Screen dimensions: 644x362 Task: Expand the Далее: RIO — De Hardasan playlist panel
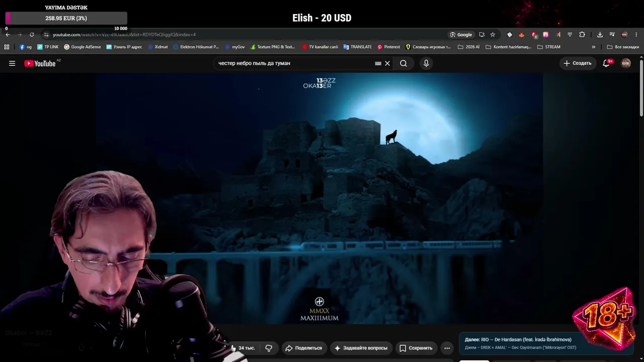(546, 343)
